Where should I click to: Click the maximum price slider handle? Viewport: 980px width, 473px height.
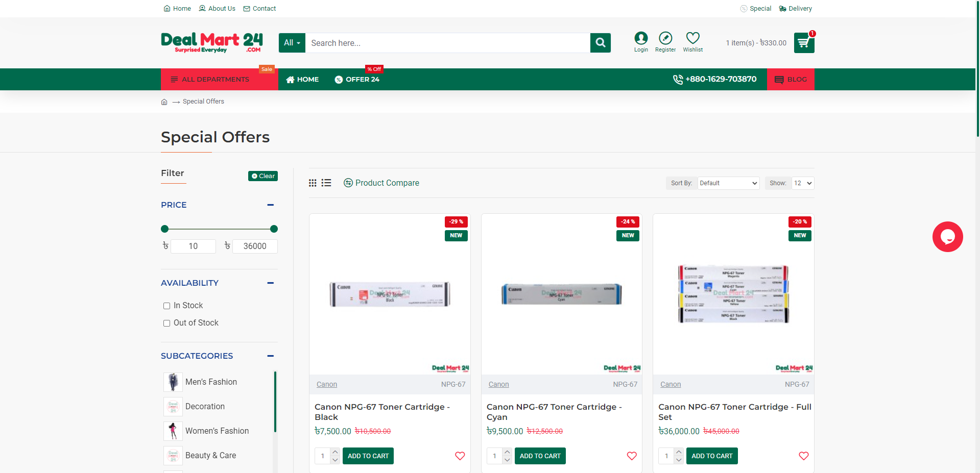point(274,229)
